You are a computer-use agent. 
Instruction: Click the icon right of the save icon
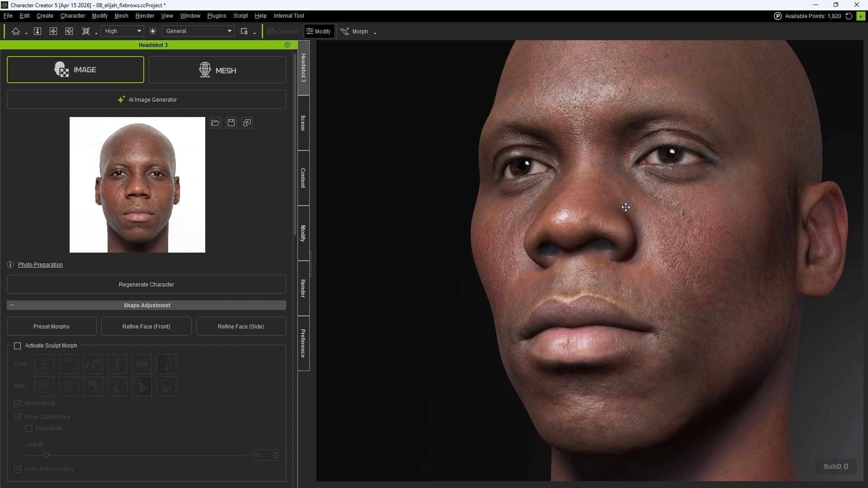[x=247, y=123]
